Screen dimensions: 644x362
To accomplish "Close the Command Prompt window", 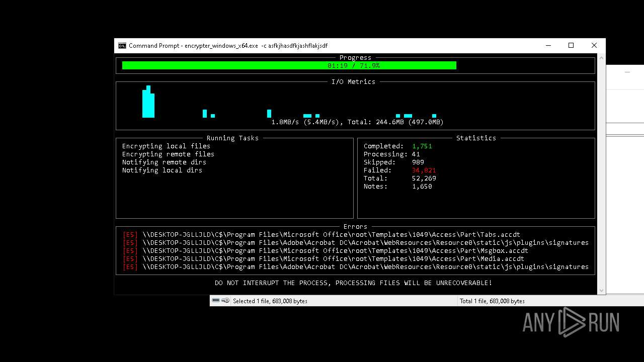I will (594, 46).
